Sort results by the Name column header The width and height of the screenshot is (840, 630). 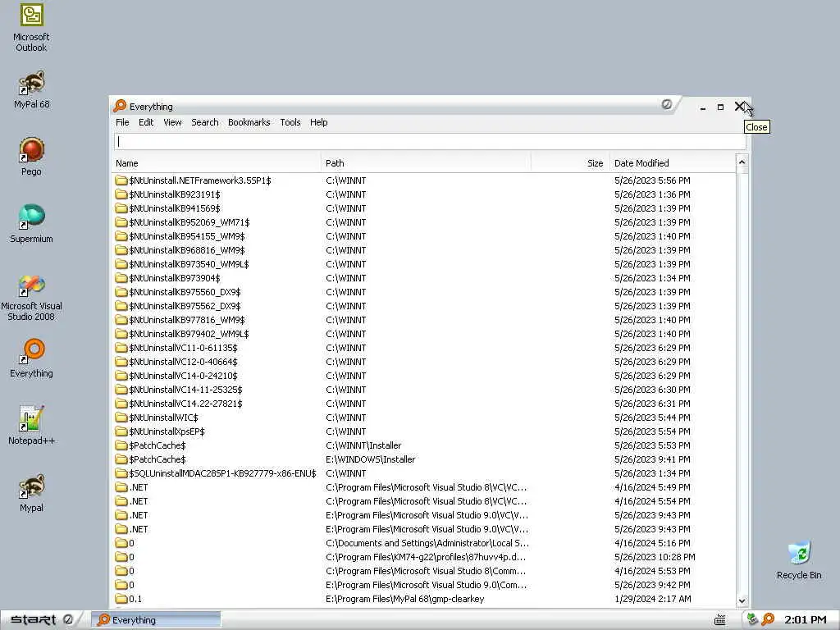[x=217, y=163]
